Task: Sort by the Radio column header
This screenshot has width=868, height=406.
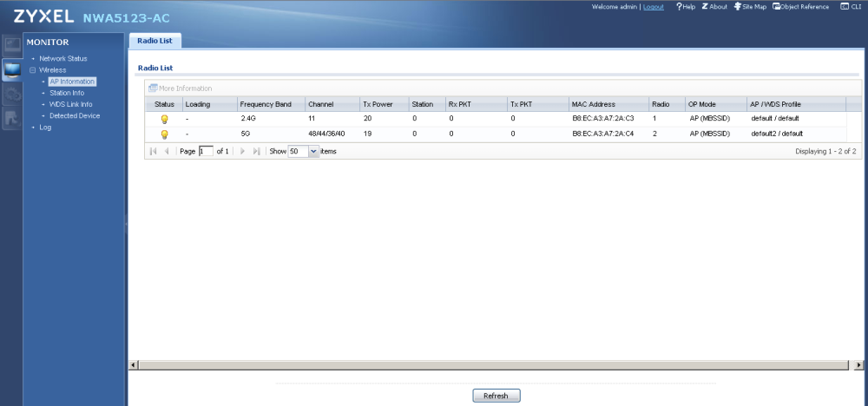Action: [667, 104]
